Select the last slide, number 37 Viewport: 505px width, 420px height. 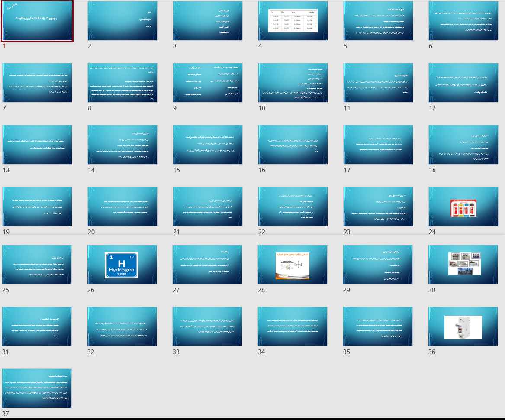click(x=37, y=388)
